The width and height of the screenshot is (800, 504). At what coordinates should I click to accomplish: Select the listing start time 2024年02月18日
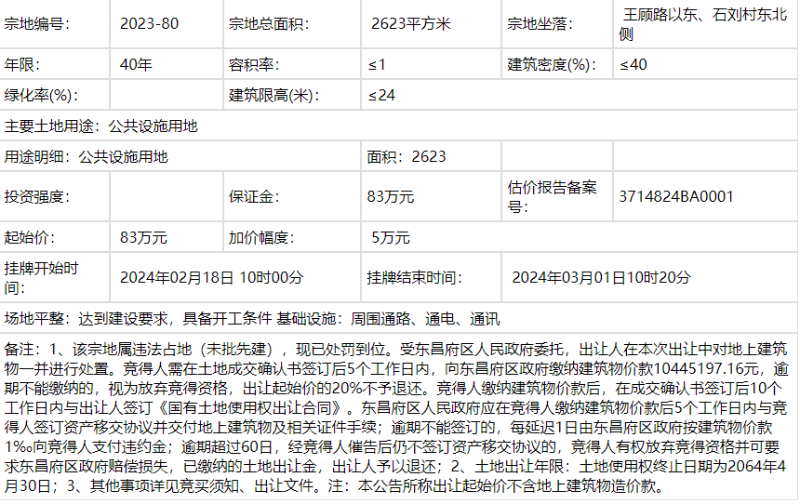tap(211, 278)
